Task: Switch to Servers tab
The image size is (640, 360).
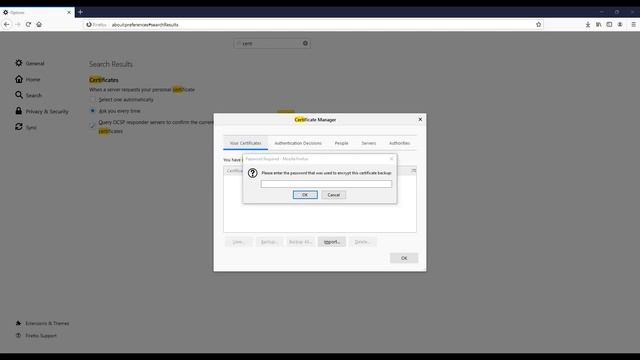Action: (x=369, y=143)
